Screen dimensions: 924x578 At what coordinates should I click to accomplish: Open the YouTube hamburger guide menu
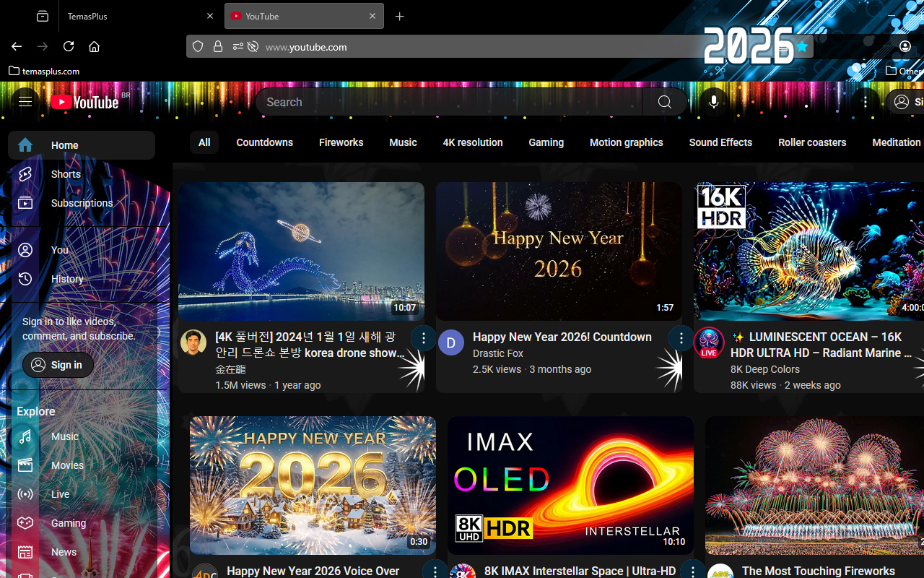tap(25, 102)
